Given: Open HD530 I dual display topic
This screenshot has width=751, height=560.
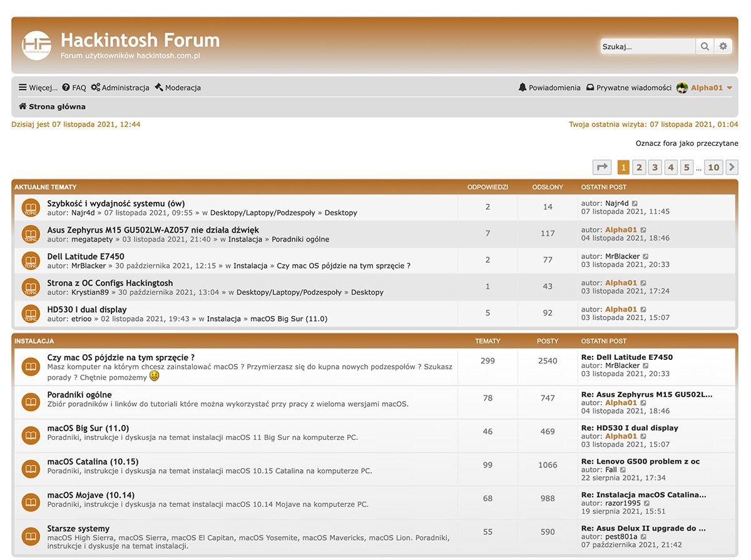Looking at the screenshot, I should [x=87, y=309].
